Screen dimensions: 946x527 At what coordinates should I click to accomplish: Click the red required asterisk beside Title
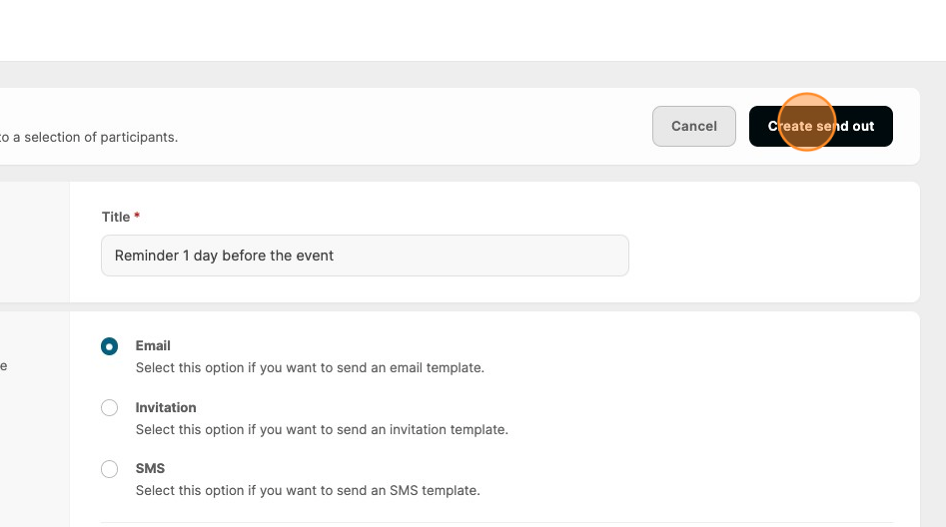point(137,216)
